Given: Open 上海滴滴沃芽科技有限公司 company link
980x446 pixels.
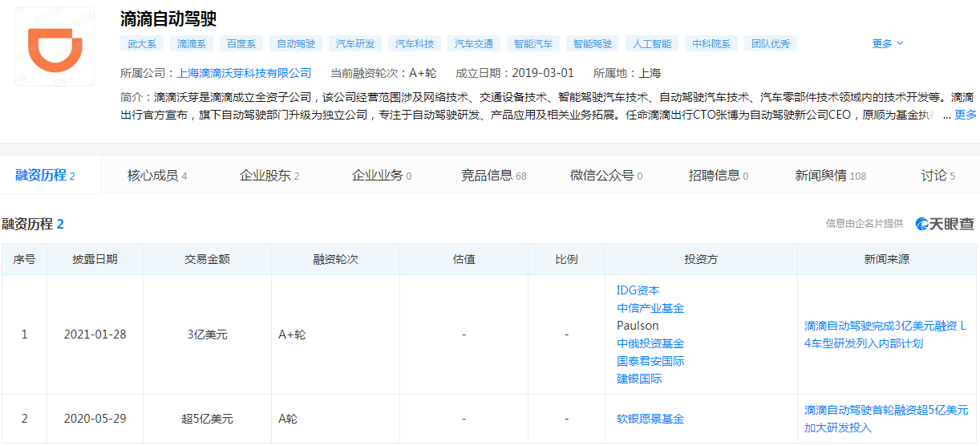Looking at the screenshot, I should click(x=244, y=73).
